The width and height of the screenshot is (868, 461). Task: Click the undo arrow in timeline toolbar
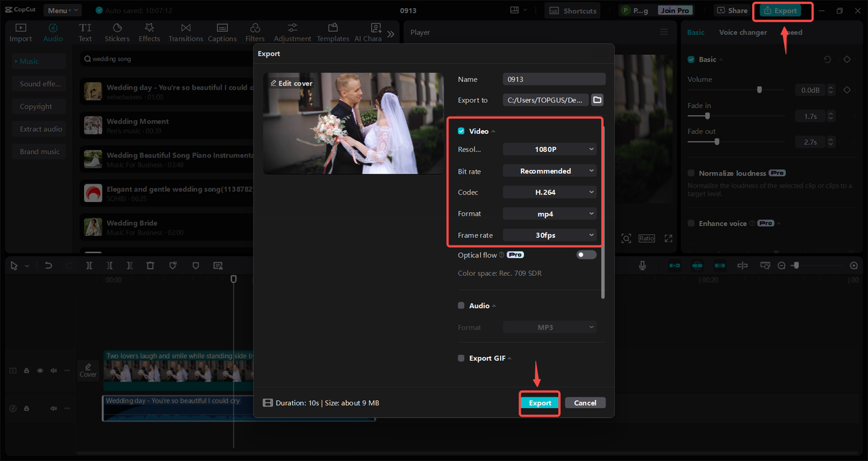(48, 266)
